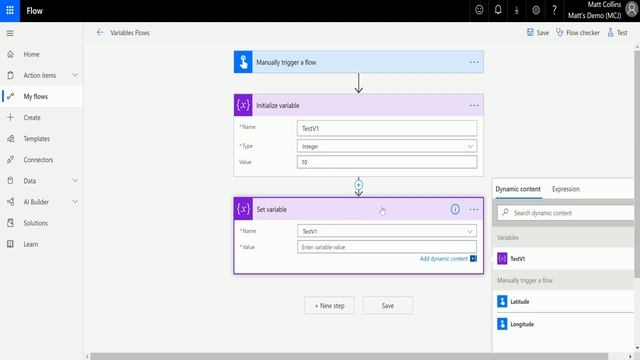Click the horizontal scrollbar at the bottom

coord(349,356)
